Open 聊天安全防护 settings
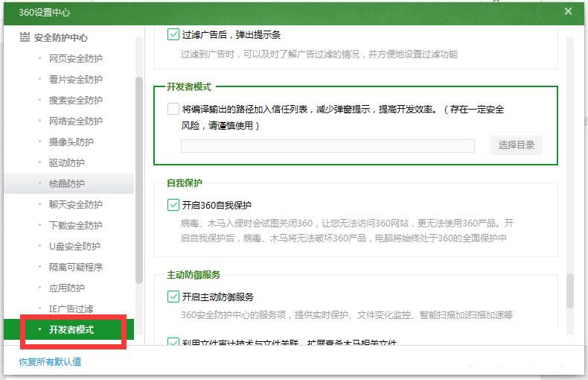The width and height of the screenshot is (588, 380). pyautogui.click(x=75, y=204)
